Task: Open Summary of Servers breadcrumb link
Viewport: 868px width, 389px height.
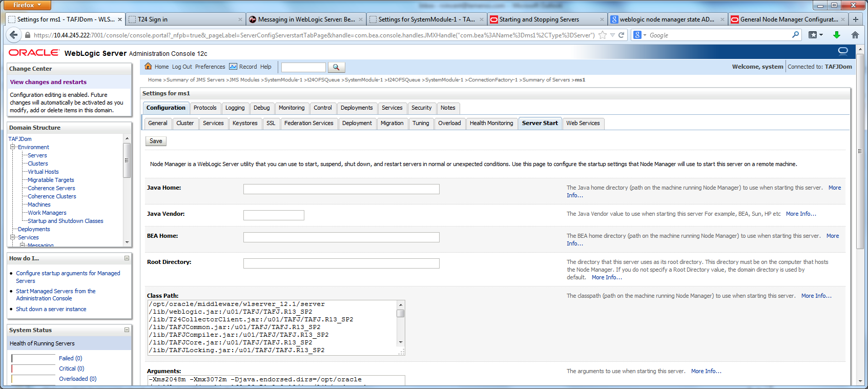Action: (x=547, y=80)
